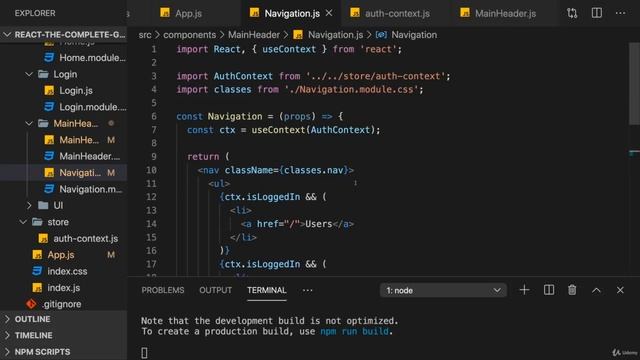Click 'MainHeader' in the breadcrumb
This screenshot has width=640, height=360.
coord(254,35)
